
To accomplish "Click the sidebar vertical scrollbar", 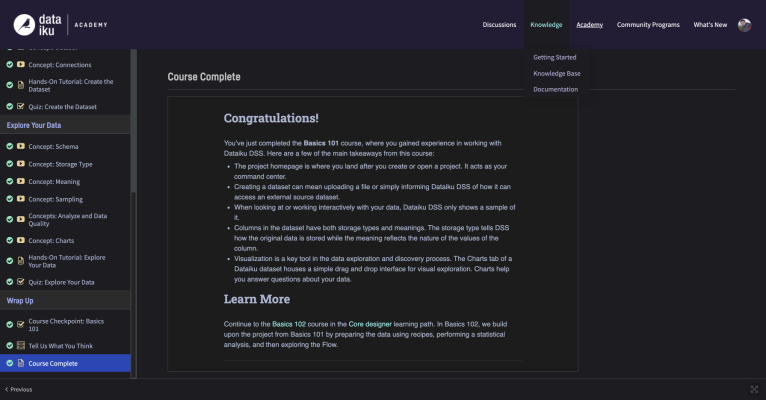I will tap(133, 122).
